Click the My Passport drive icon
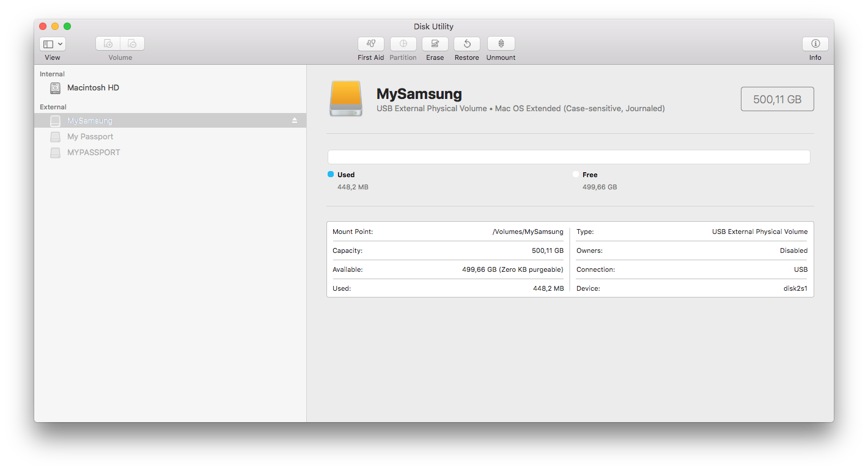This screenshot has height=471, width=868. pyautogui.click(x=56, y=137)
